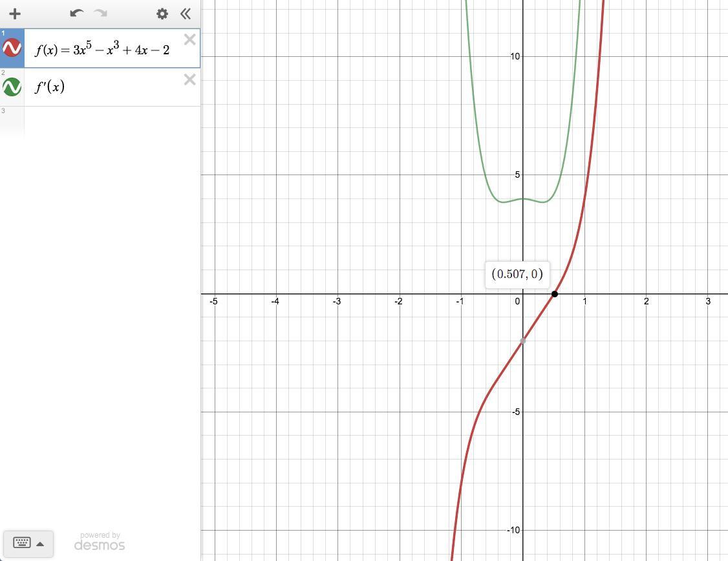Delete the f'(x) expression

(x=189, y=79)
